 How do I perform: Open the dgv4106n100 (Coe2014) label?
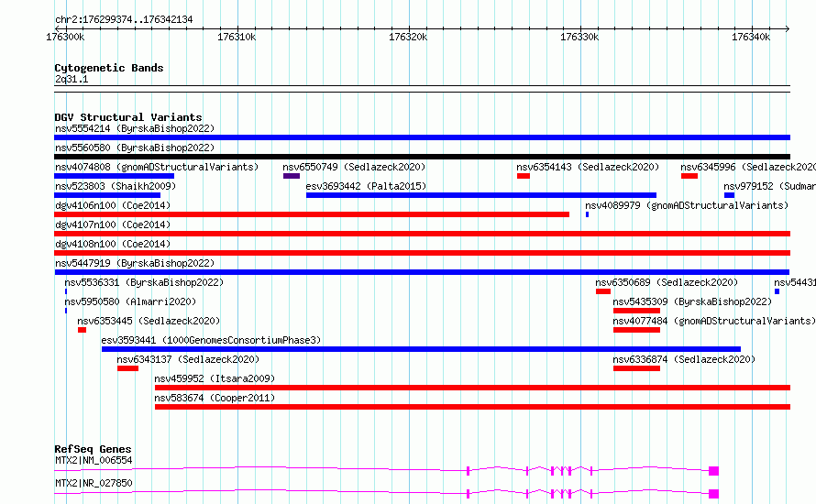point(113,205)
